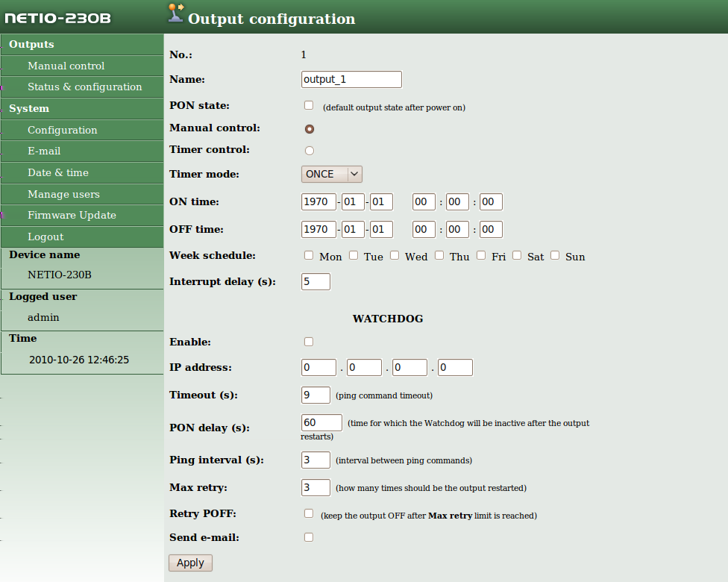Click the WATCHDOG section heading
Image resolution: width=728 pixels, height=582 pixels.
point(388,319)
